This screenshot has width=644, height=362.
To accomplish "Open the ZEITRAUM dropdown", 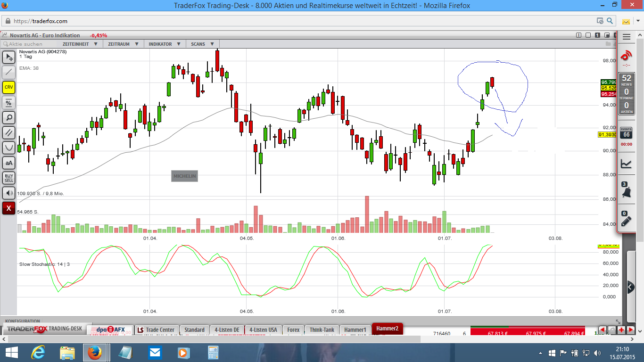I will point(123,44).
